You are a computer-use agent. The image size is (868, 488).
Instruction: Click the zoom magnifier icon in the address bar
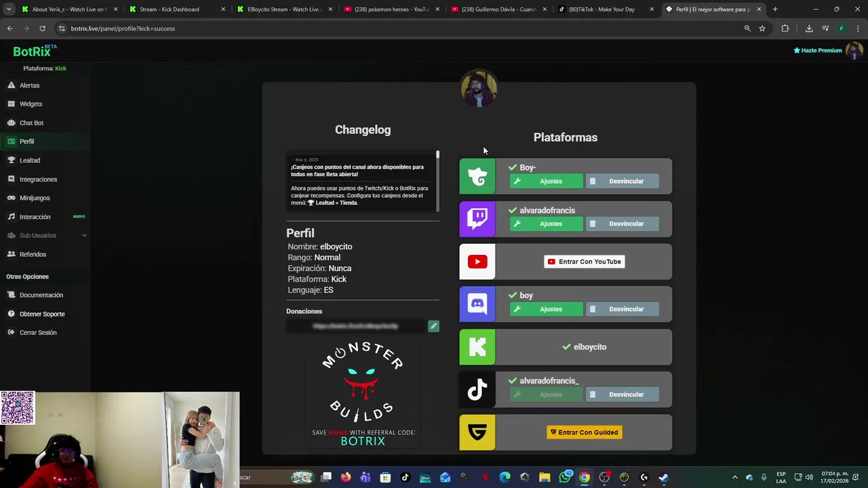pyautogui.click(x=747, y=28)
